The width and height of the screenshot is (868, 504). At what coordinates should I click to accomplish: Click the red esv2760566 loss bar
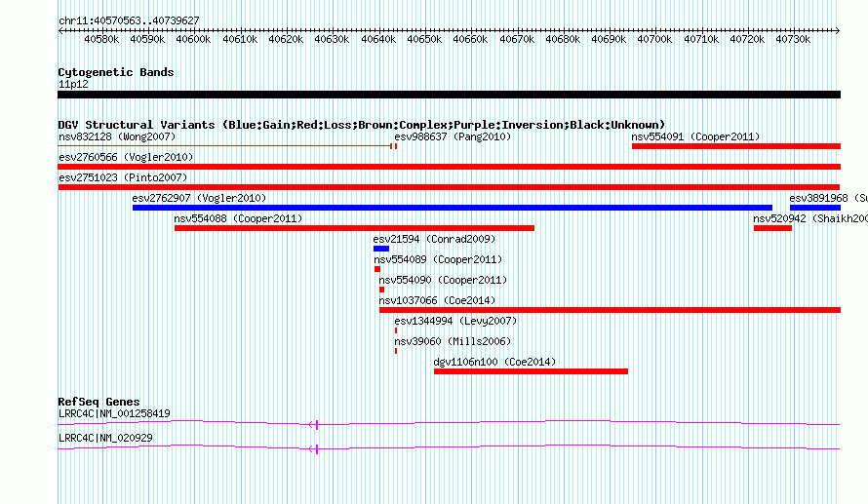click(x=449, y=167)
